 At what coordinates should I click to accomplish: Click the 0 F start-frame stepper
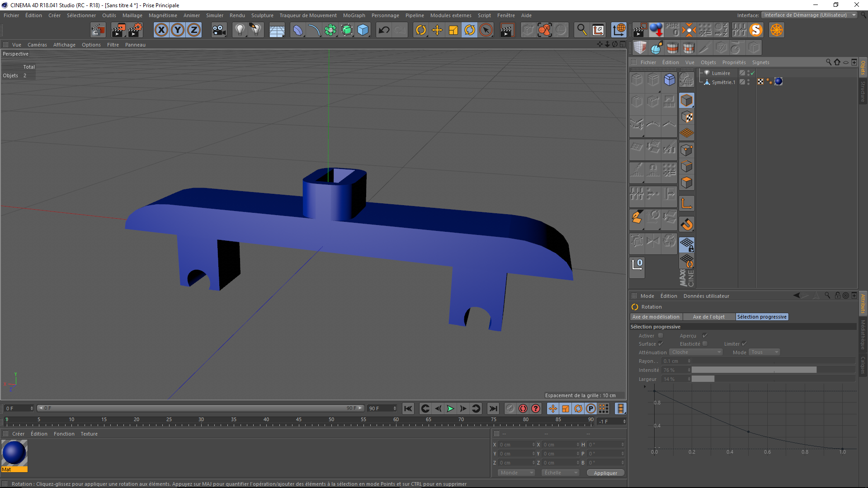(x=32, y=408)
